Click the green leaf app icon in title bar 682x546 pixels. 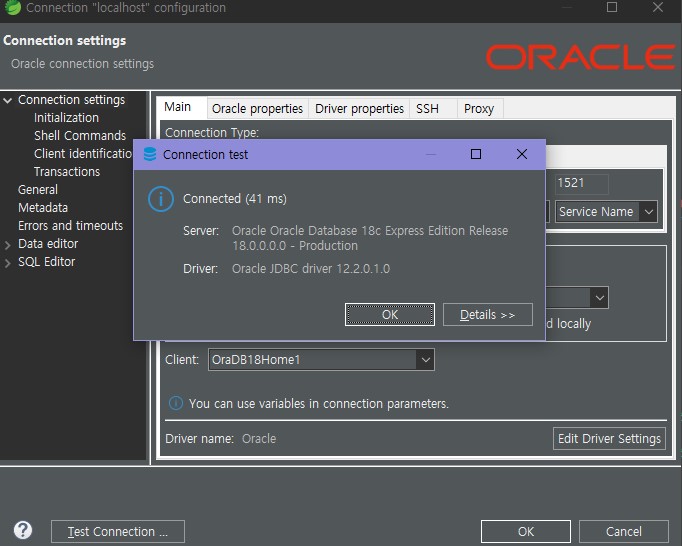[x=13, y=7]
